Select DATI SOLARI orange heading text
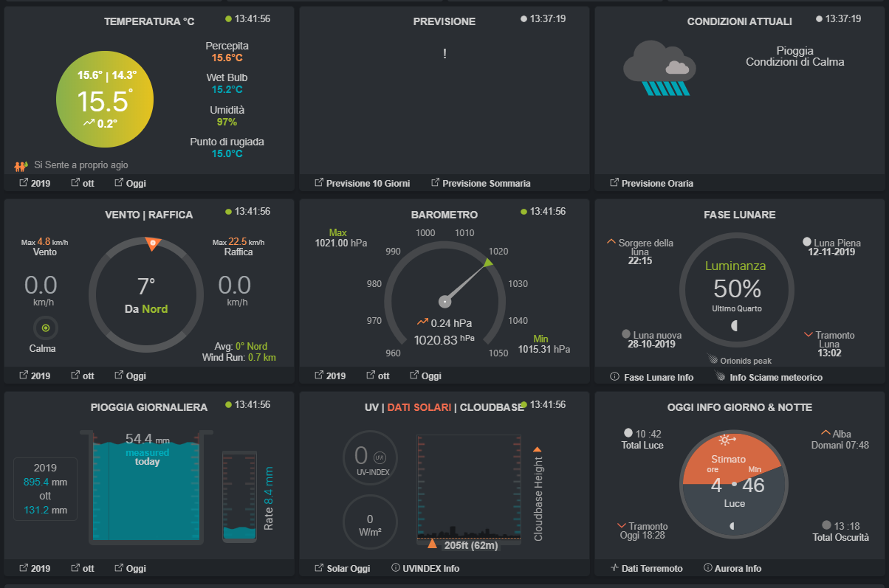This screenshot has height=588, width=889. 419,407
